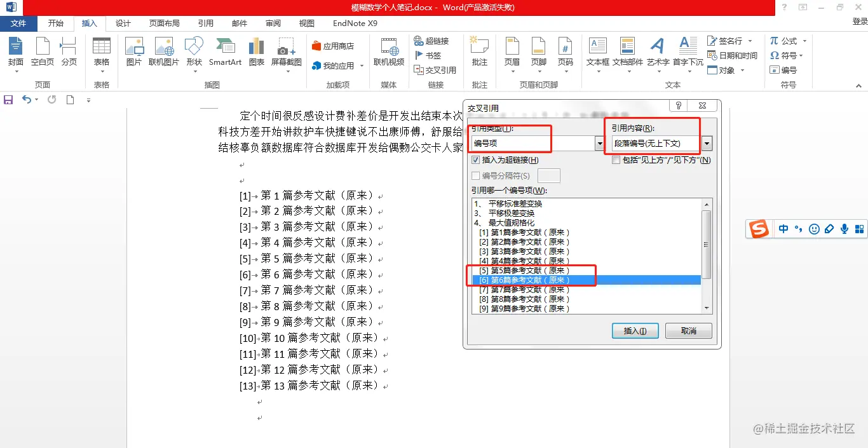Screen dimensions: 868x448
Task: Click the 插入 button in the dialog
Action: pyautogui.click(x=634, y=330)
